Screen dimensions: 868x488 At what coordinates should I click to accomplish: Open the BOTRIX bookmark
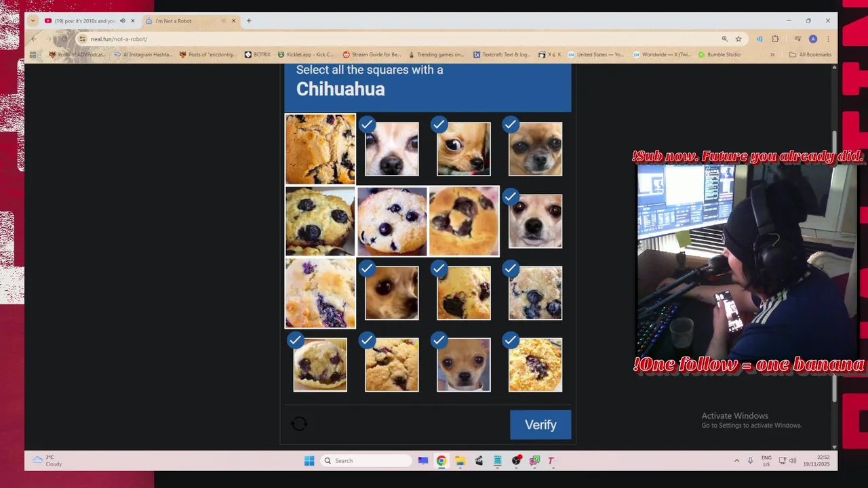[x=257, y=55]
